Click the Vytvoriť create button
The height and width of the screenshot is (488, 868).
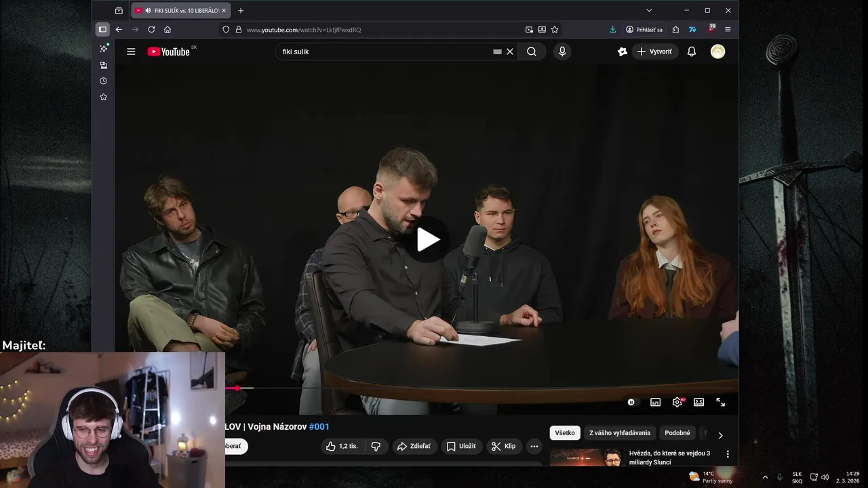(654, 52)
